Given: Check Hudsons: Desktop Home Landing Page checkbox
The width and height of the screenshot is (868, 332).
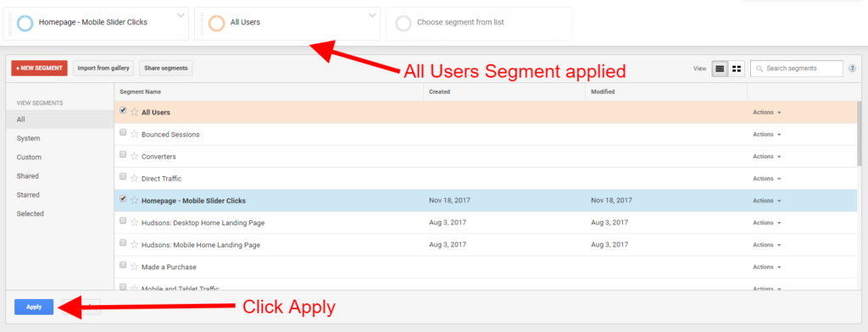Looking at the screenshot, I should coord(123,221).
